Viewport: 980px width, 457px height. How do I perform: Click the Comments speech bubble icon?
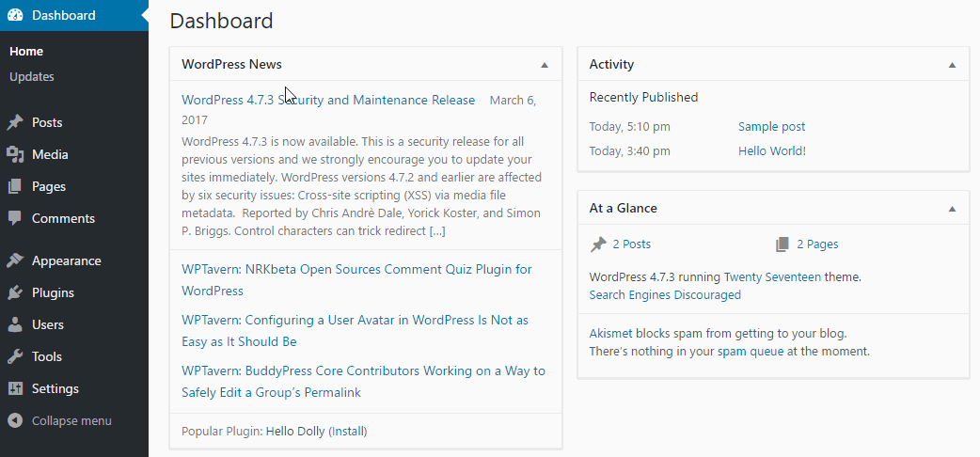[x=15, y=218]
